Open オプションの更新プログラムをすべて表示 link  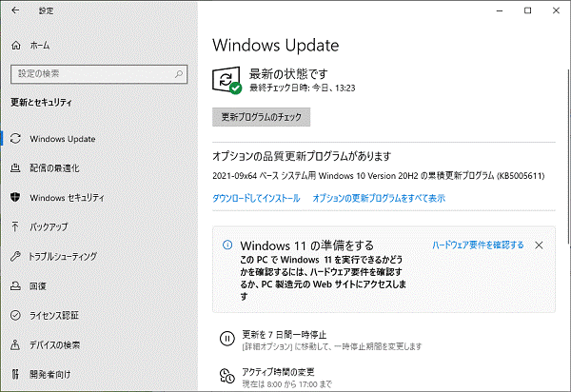378,198
